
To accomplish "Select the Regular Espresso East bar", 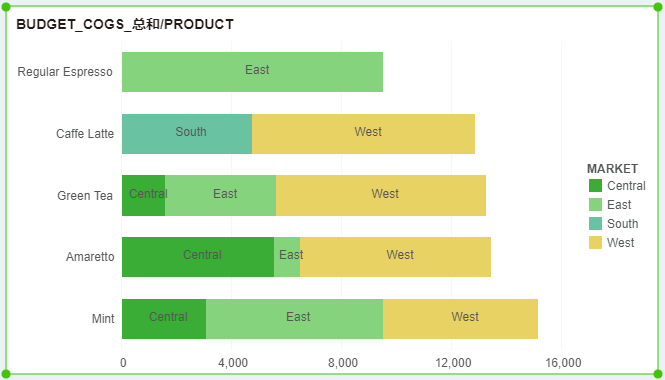I will [x=252, y=72].
